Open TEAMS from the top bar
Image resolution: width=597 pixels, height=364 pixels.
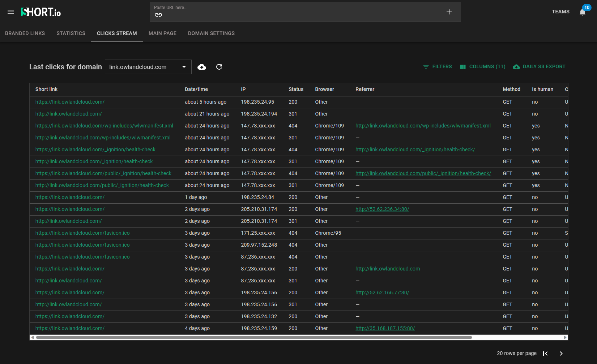560,12
